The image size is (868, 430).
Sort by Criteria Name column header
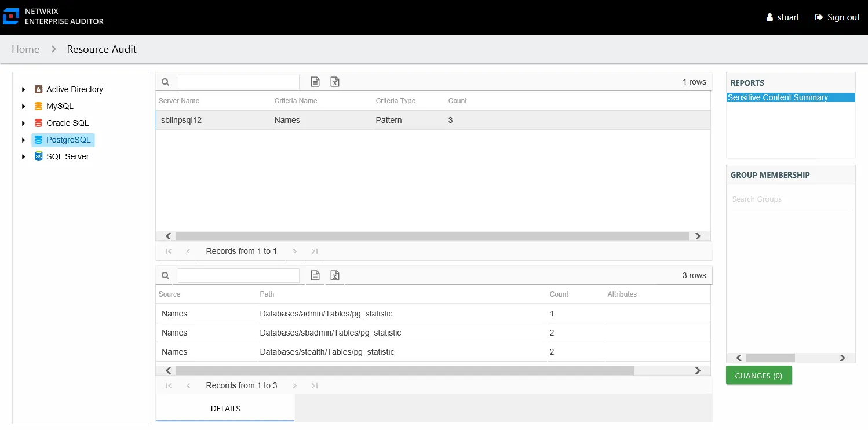pyautogui.click(x=296, y=101)
